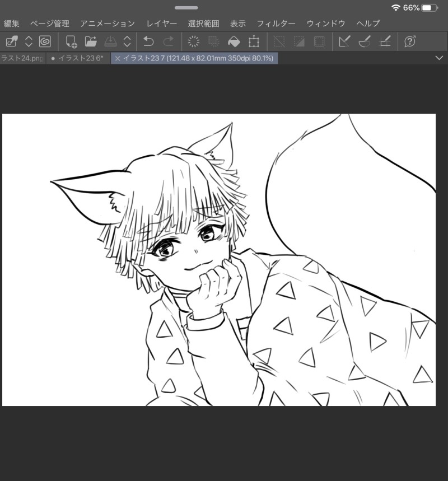Open the 編集 menu

(x=12, y=24)
